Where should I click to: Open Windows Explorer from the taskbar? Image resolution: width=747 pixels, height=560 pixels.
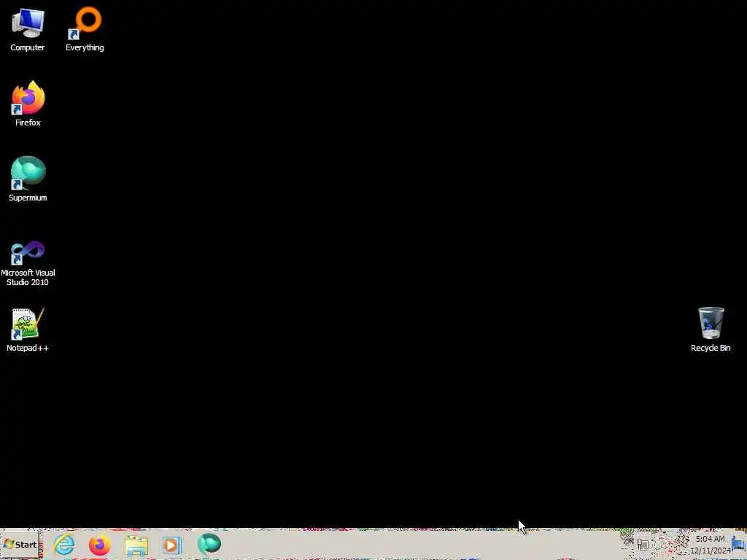(136, 545)
